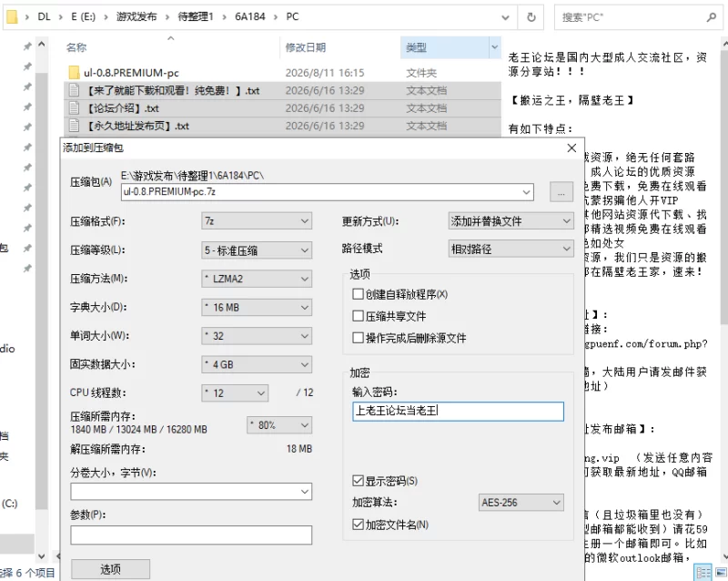Click PC in the breadcrumb path
Image resolution: width=728 pixels, height=581 pixels.
pyautogui.click(x=292, y=16)
